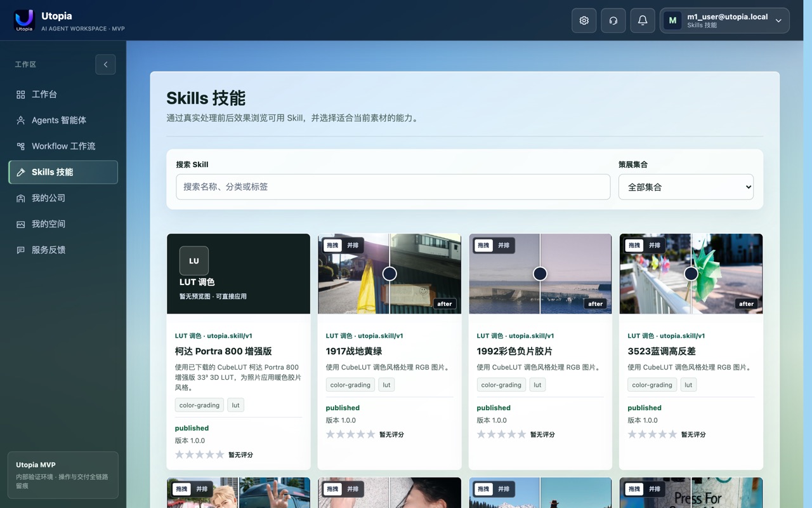
Task: Click lut tag on 3523蓝调高反差 card
Action: pos(688,385)
